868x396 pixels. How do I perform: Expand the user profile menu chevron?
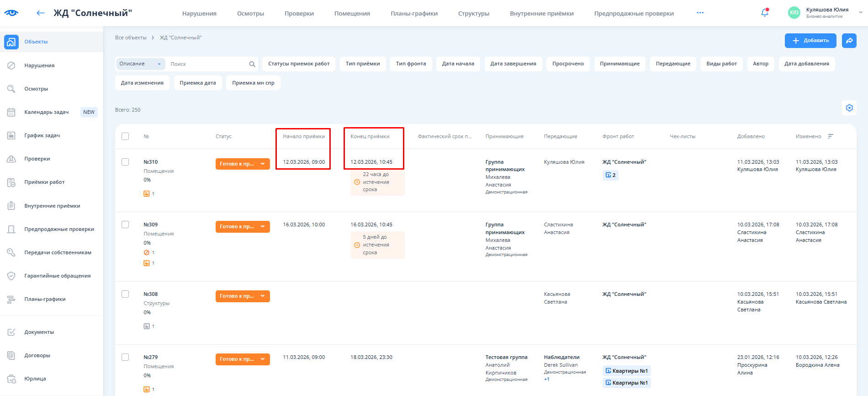pyautogui.click(x=860, y=13)
